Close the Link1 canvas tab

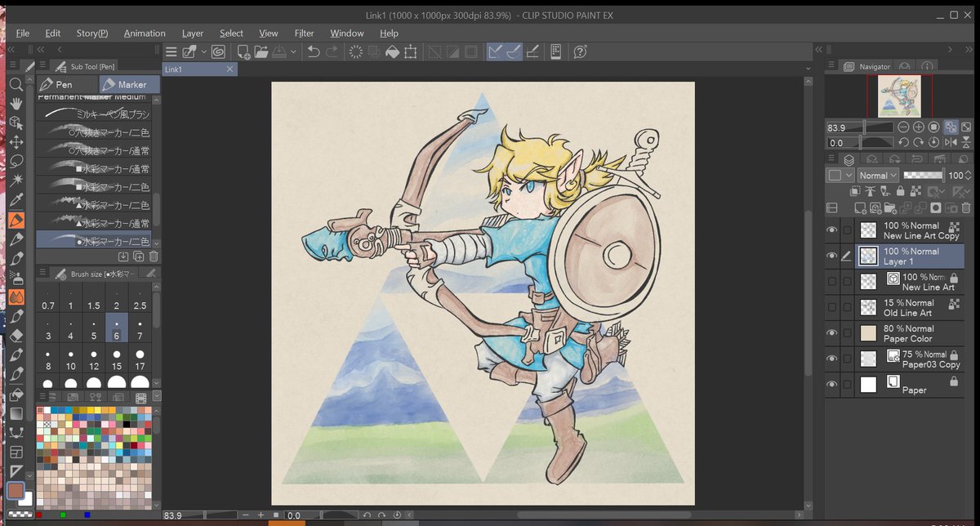click(x=230, y=69)
